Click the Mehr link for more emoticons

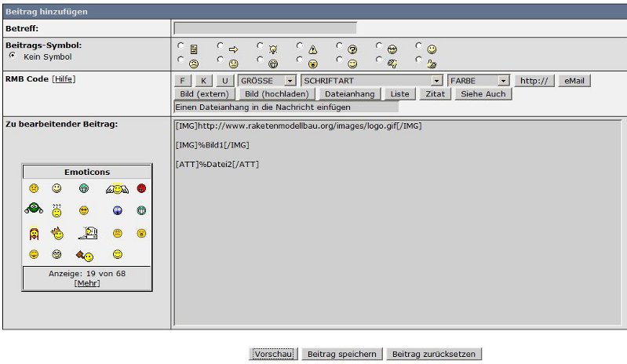click(x=86, y=283)
